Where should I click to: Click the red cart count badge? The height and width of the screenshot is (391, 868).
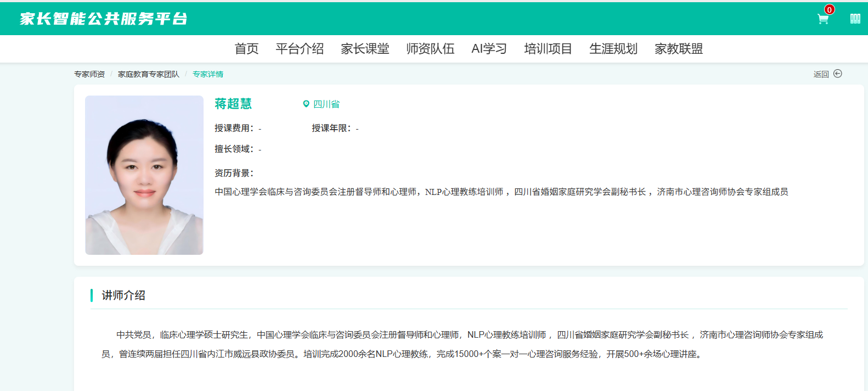(x=829, y=9)
